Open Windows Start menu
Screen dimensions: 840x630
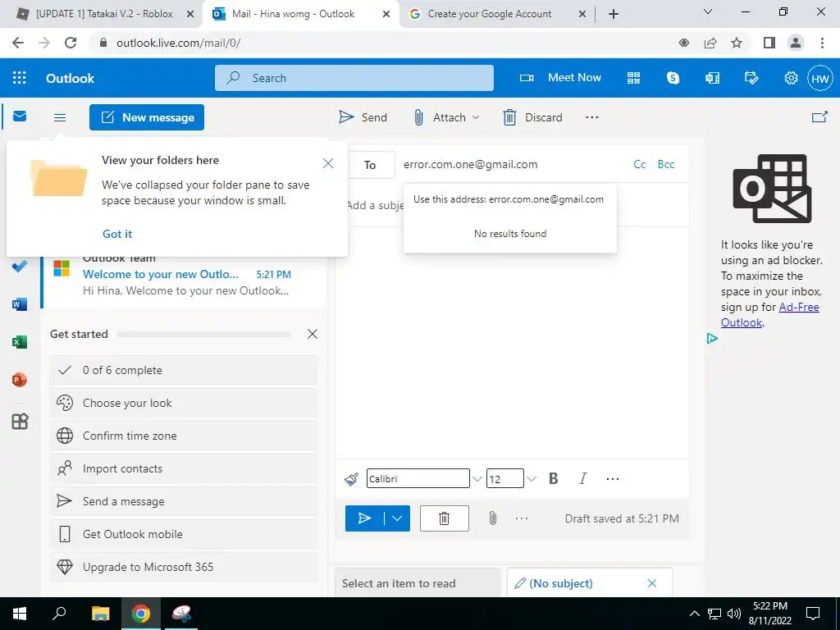click(20, 614)
